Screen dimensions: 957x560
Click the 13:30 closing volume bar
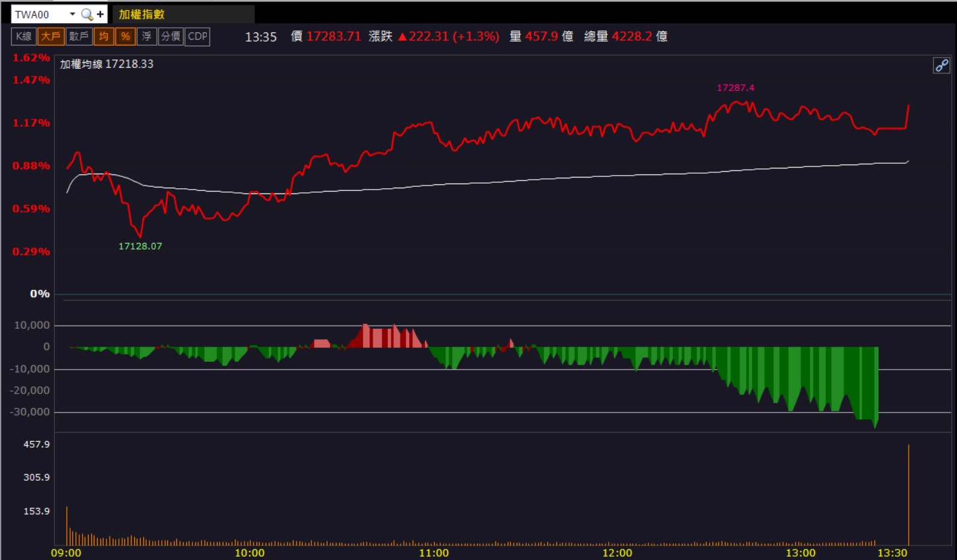click(909, 495)
